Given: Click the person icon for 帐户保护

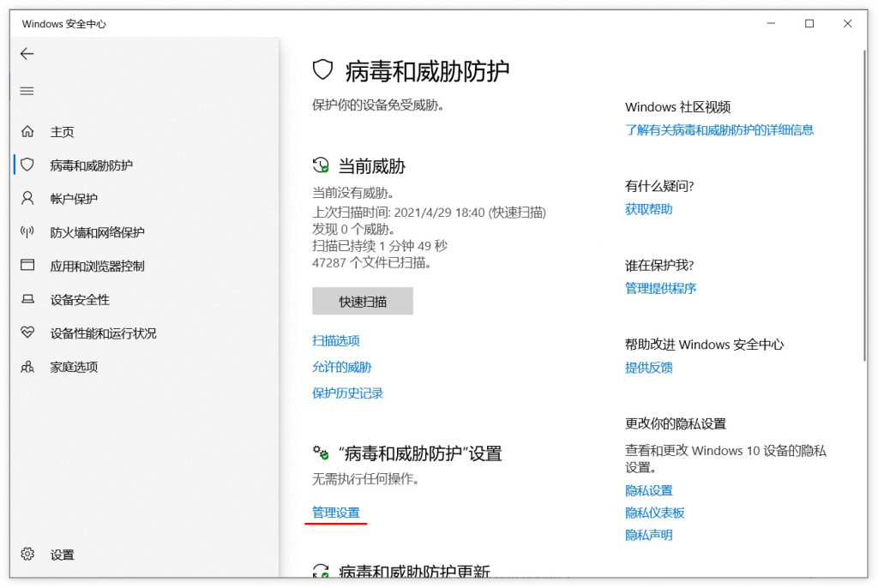Looking at the screenshot, I should coord(27,199).
